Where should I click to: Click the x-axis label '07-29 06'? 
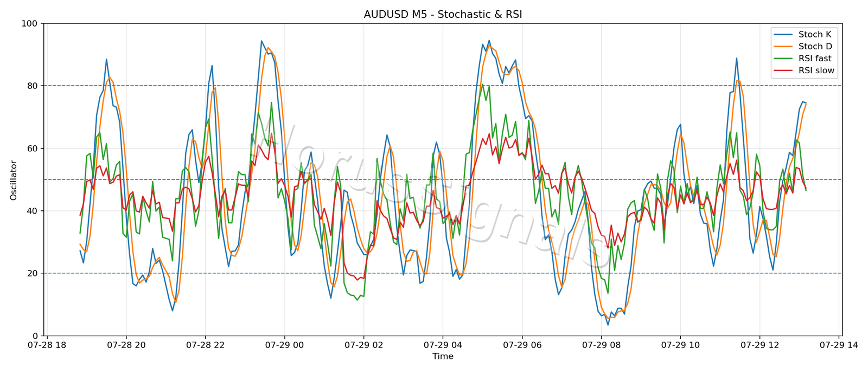[x=522, y=345]
